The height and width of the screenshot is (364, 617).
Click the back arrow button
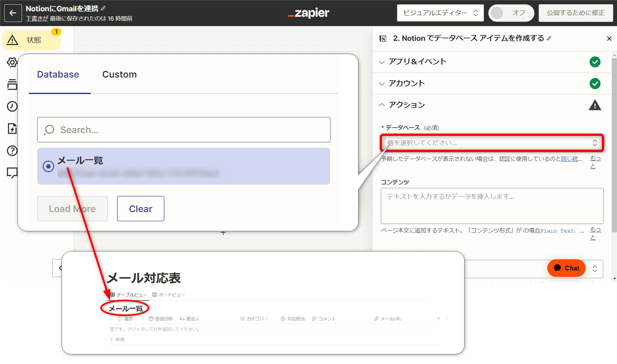click(13, 13)
